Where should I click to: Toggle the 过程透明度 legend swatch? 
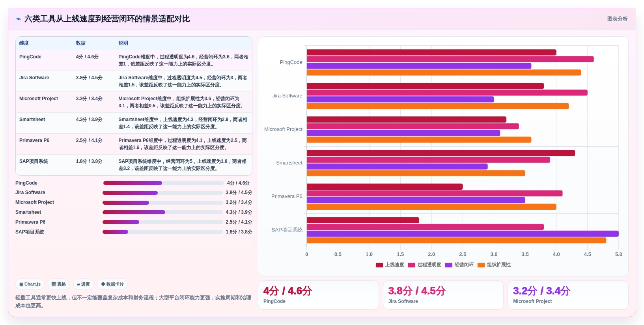click(412, 265)
